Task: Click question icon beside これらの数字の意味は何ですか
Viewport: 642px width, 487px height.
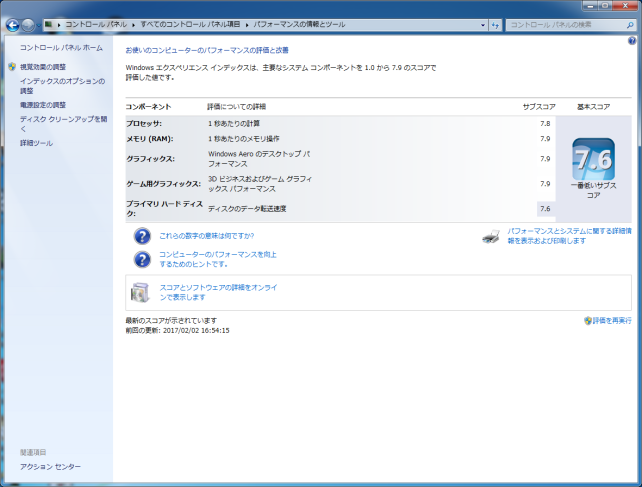Action: [142, 236]
